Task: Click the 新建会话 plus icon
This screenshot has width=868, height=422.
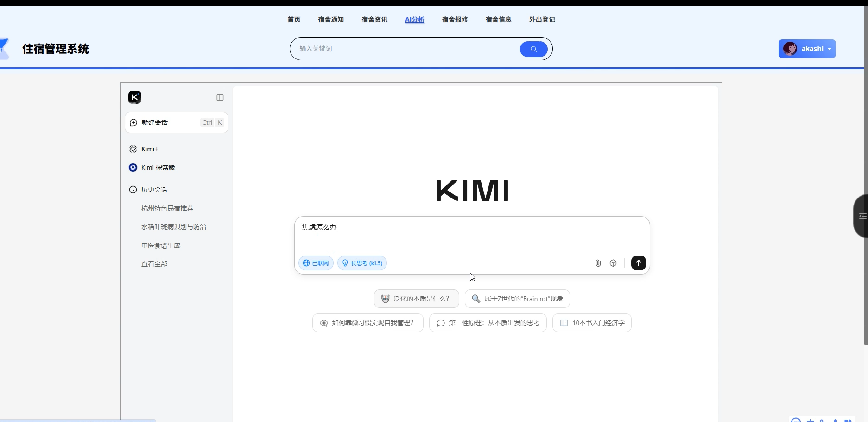Action: (x=133, y=122)
